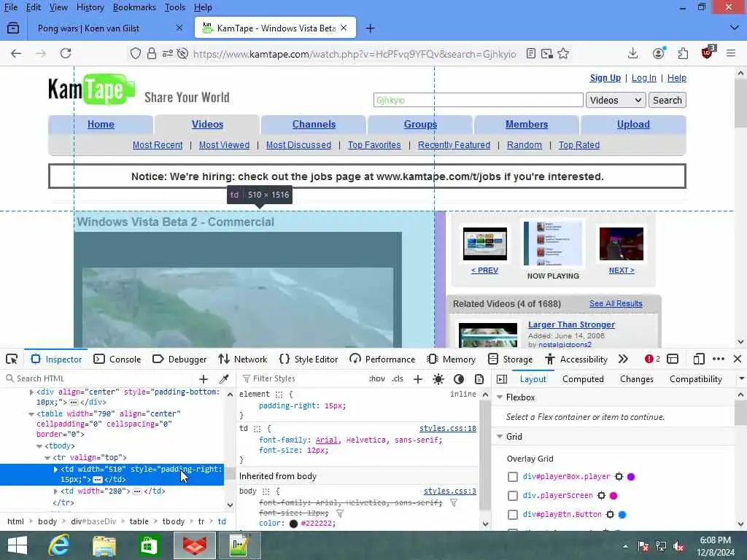Click the Filter Styles input field
The image size is (747, 560).
tap(303, 378)
